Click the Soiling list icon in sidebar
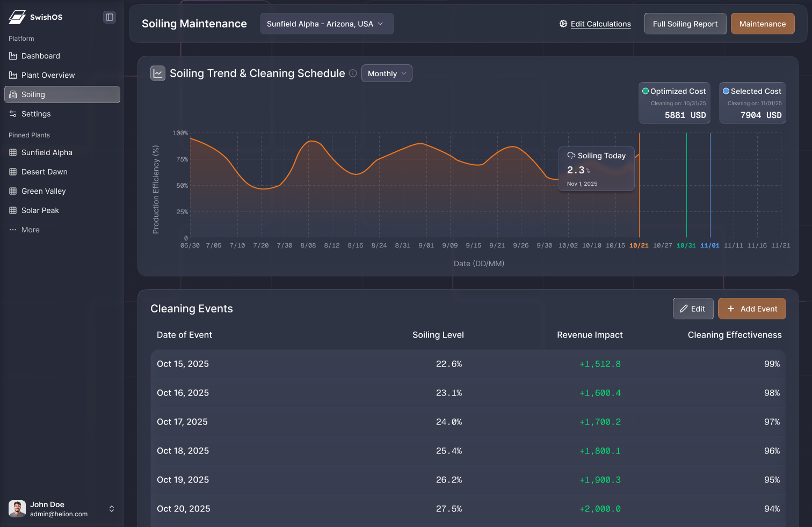812x527 pixels. pos(13,94)
